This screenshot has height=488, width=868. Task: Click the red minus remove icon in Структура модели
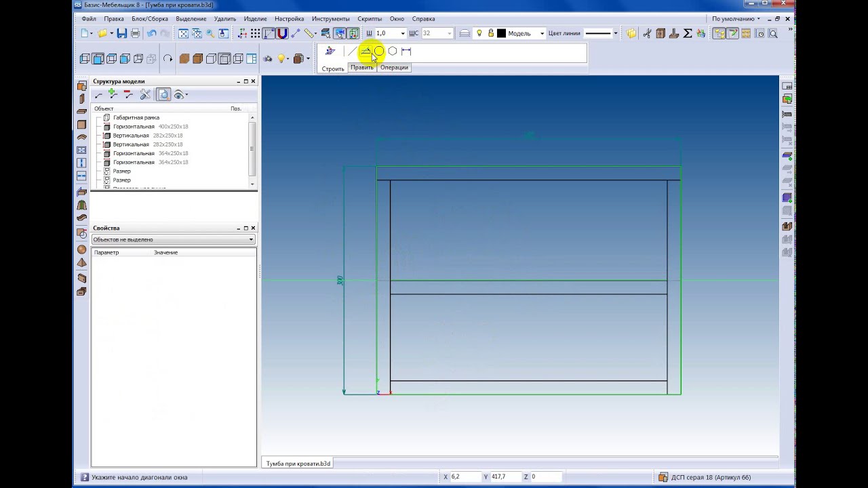click(128, 95)
